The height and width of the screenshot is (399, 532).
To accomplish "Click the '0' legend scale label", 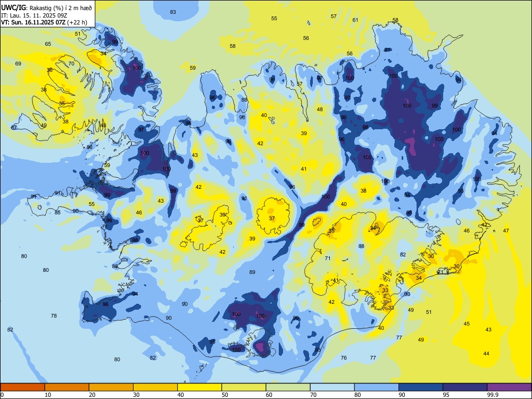I will tap(2, 395).
